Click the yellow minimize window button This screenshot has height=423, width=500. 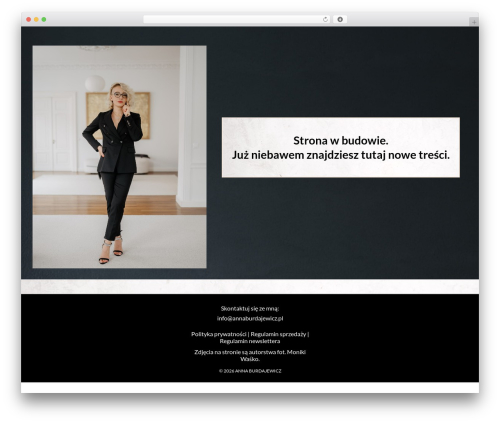click(x=36, y=20)
